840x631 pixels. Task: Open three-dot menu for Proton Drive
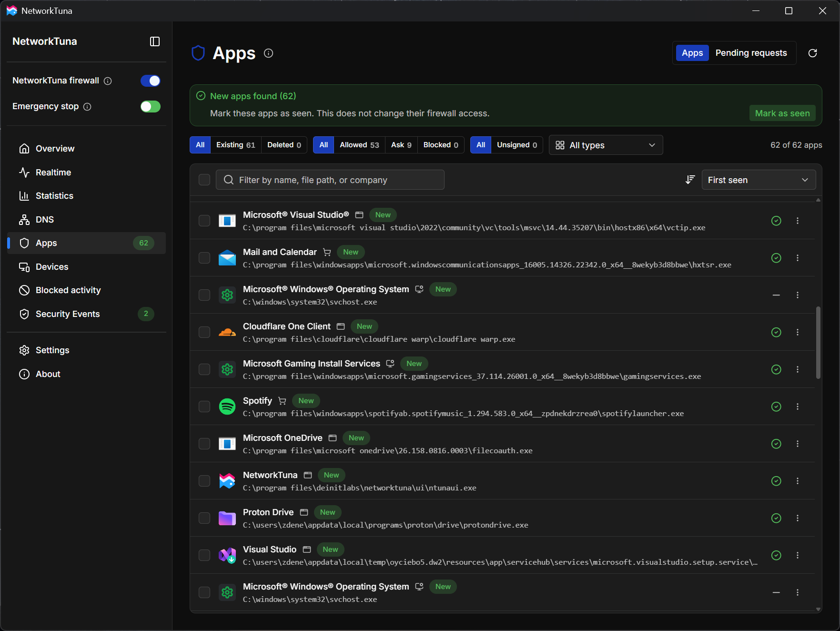(x=798, y=518)
